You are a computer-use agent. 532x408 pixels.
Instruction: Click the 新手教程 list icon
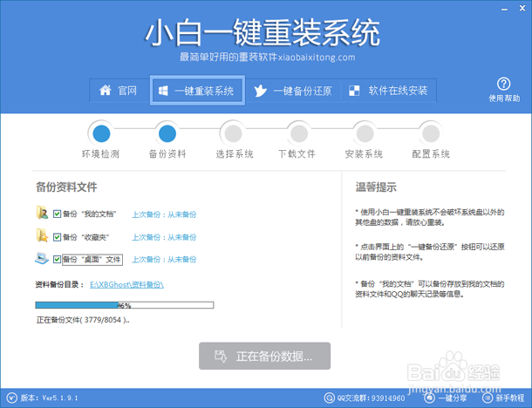[488, 398]
